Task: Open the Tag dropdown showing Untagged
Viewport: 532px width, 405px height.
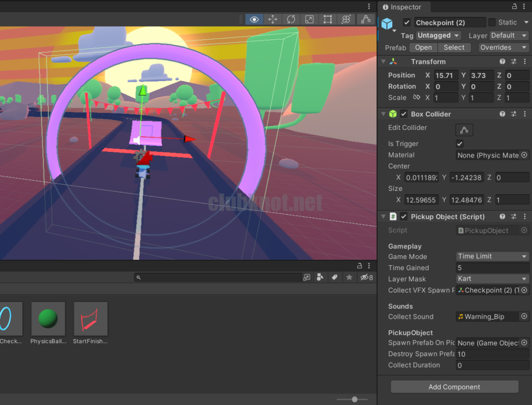Action: click(x=438, y=35)
